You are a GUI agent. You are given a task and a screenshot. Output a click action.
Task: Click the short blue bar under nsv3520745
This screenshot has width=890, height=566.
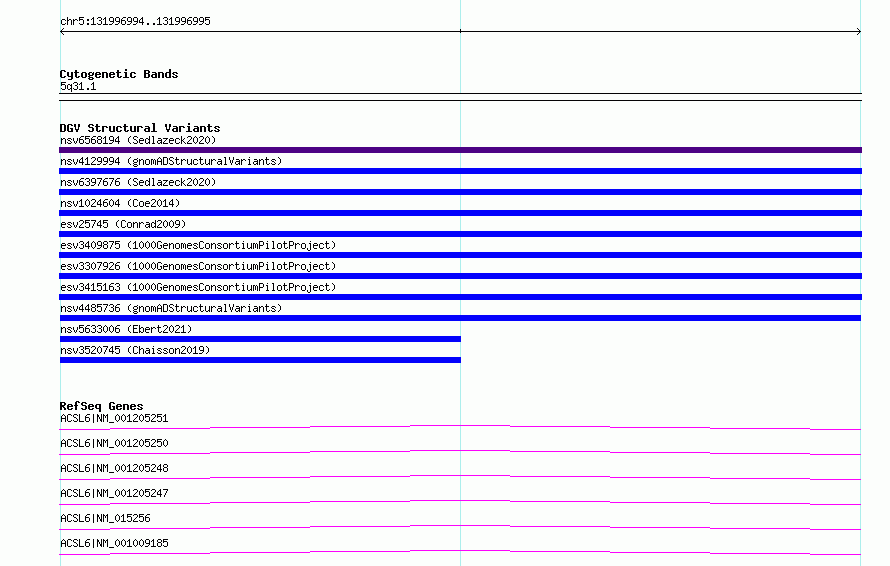click(261, 360)
